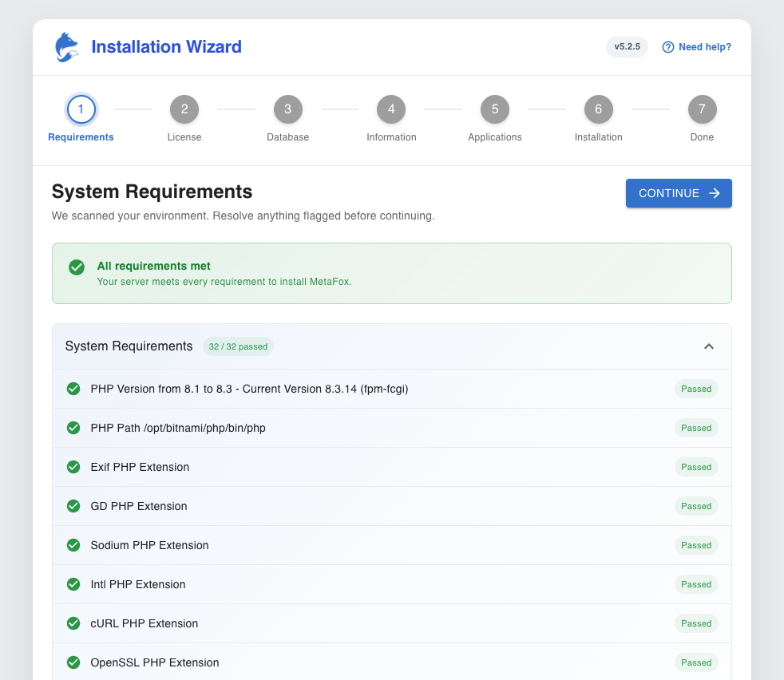Image resolution: width=784 pixels, height=680 pixels.
Task: Click Passed badge on GD PHP Extension row
Action: click(x=696, y=506)
